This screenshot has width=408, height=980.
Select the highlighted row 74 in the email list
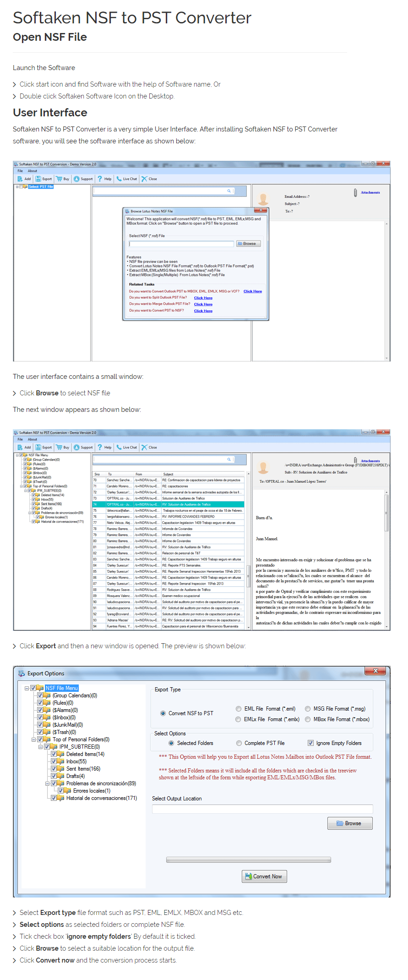click(168, 504)
